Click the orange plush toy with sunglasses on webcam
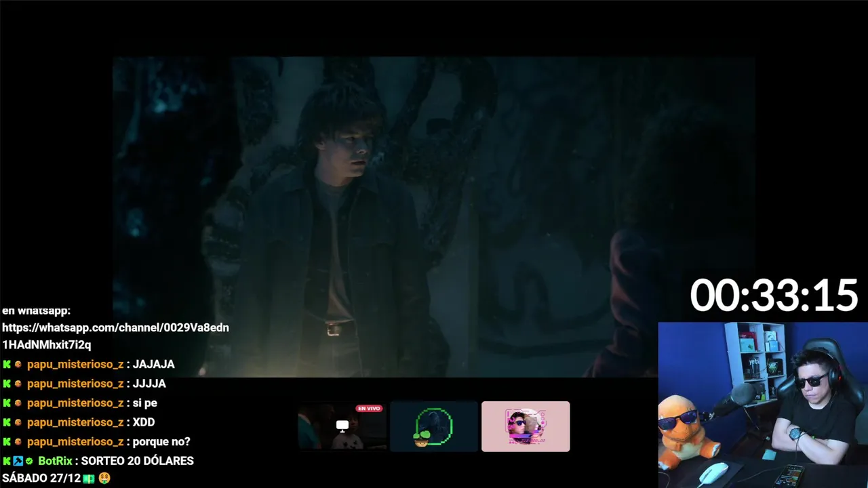 685,434
